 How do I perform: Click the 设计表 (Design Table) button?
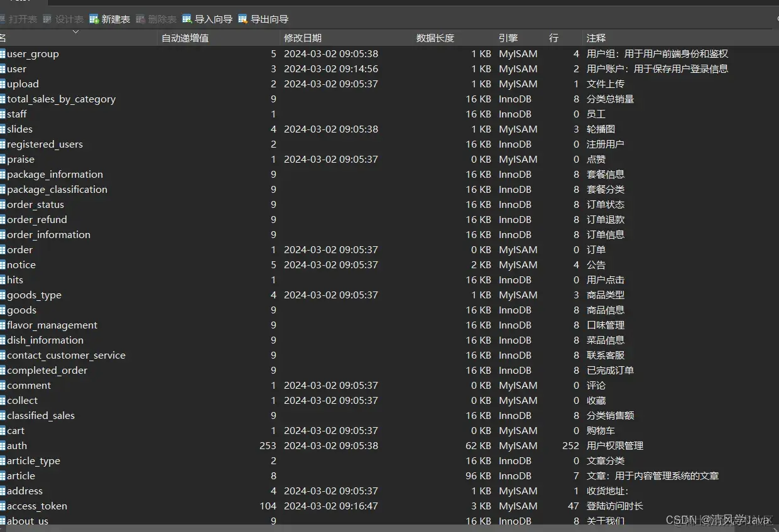63,19
